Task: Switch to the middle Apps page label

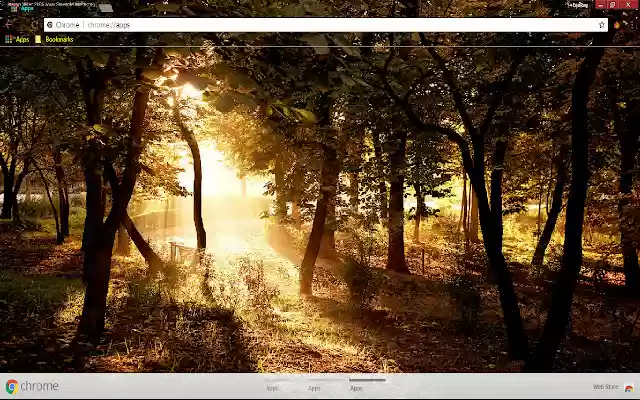Action: (x=314, y=388)
